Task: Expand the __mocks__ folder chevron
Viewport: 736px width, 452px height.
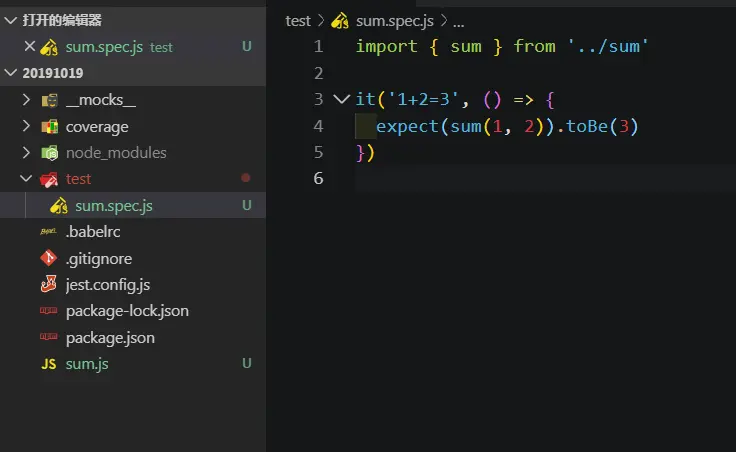Action: (x=26, y=100)
